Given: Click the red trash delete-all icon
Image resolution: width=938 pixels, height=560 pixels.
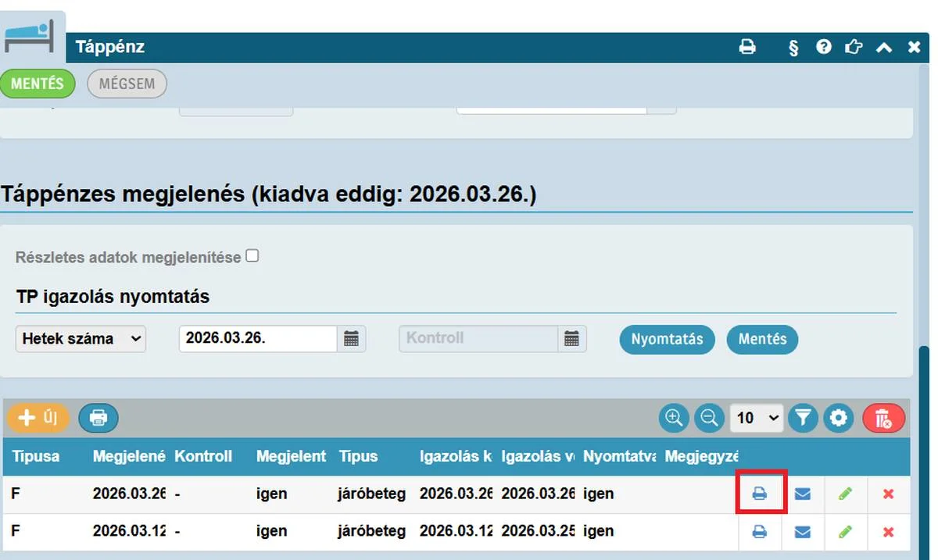Looking at the screenshot, I should click(x=884, y=418).
